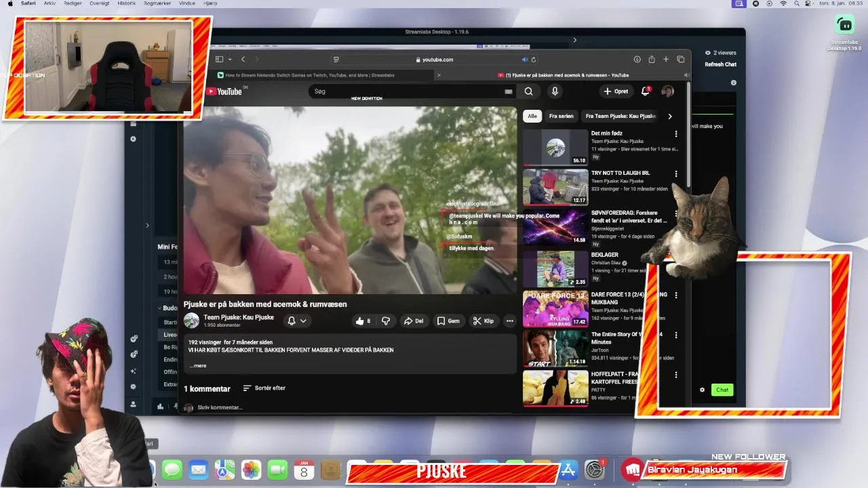Open Safari menu in menu bar
This screenshot has height=488, width=868.
28,3
